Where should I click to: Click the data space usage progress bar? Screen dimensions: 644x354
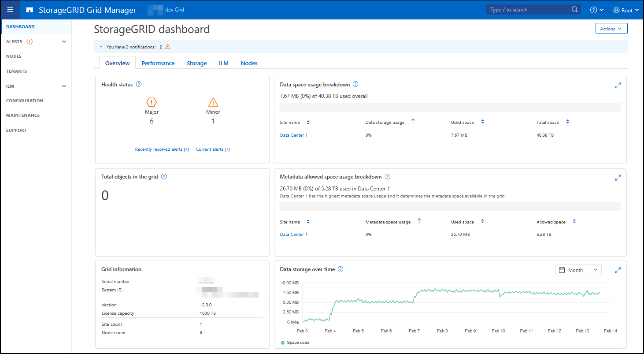pos(450,107)
